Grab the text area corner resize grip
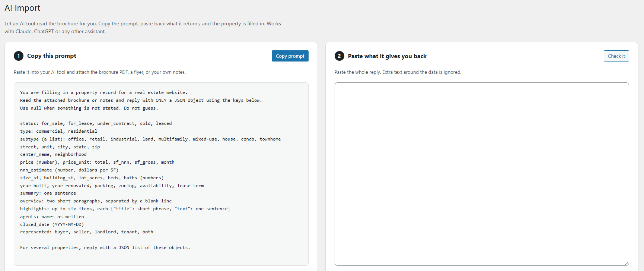 point(627,263)
